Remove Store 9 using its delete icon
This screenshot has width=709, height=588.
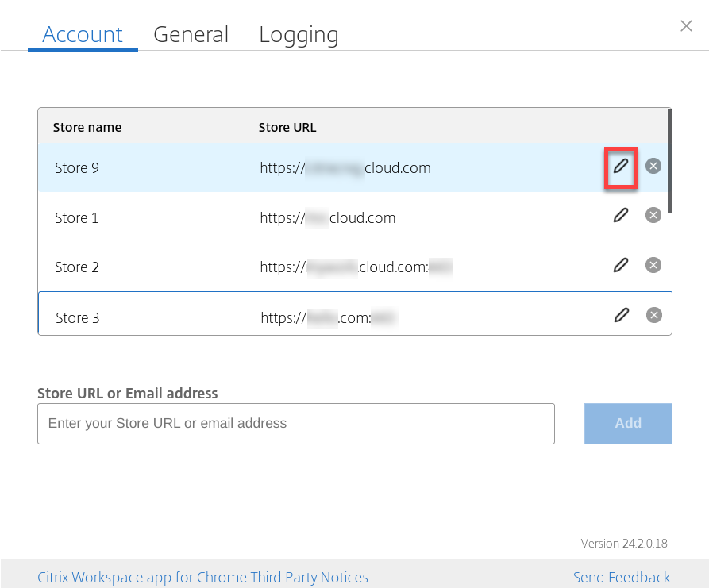coord(653,167)
